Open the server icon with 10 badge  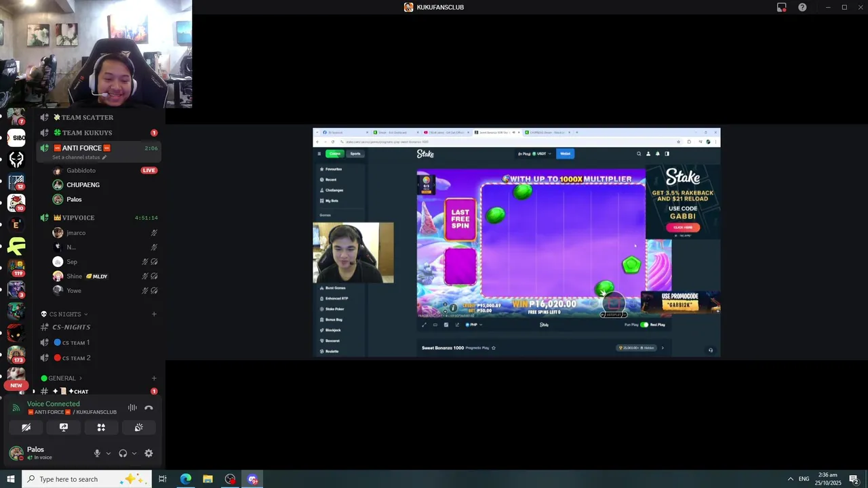16,203
